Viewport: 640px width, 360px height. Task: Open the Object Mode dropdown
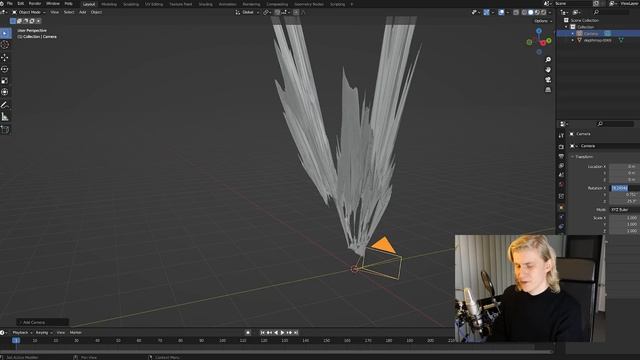[29, 12]
